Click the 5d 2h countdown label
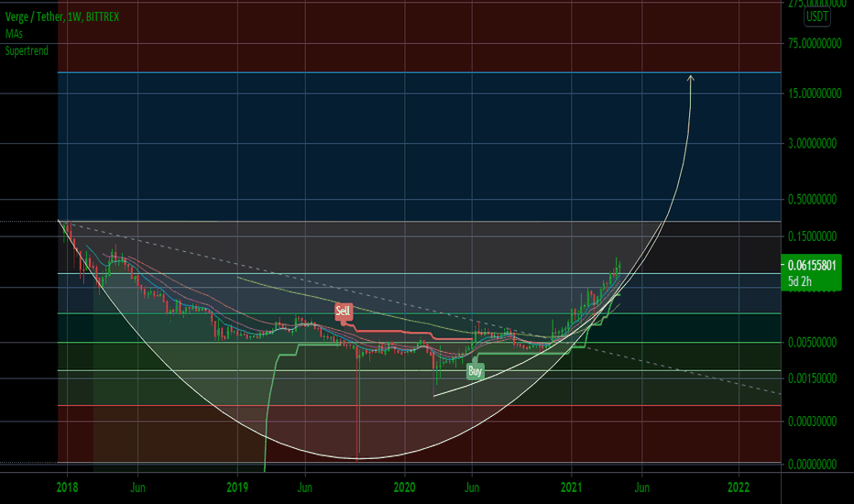This screenshot has width=854, height=504. (800, 281)
